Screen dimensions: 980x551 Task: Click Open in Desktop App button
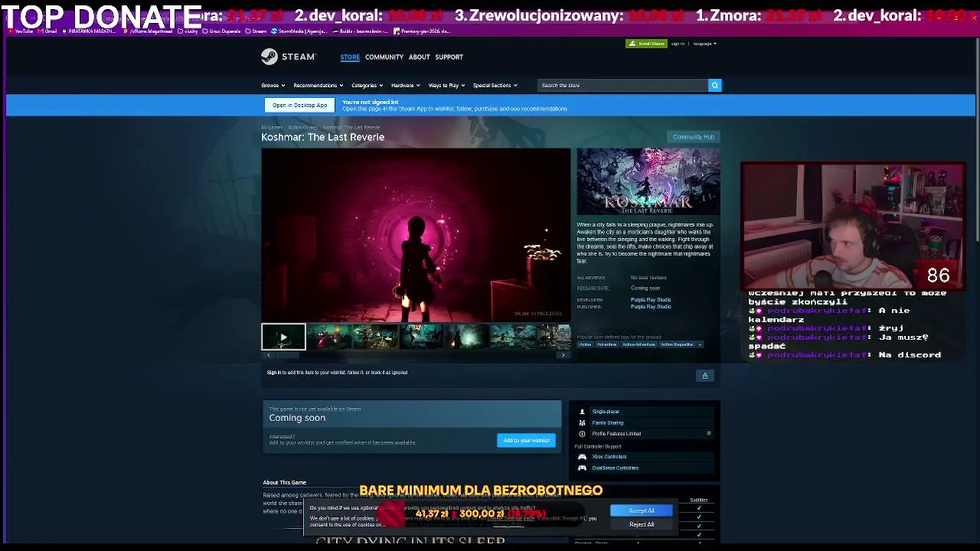pos(299,105)
